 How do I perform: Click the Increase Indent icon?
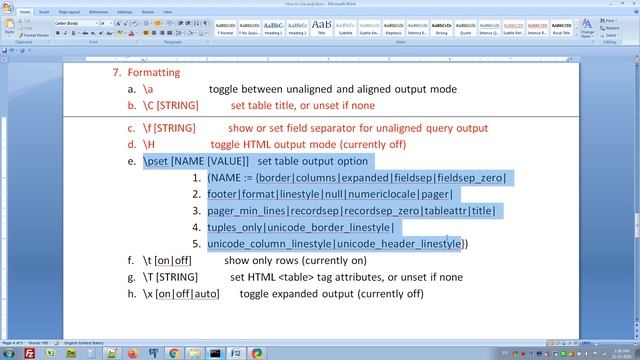coord(188,23)
